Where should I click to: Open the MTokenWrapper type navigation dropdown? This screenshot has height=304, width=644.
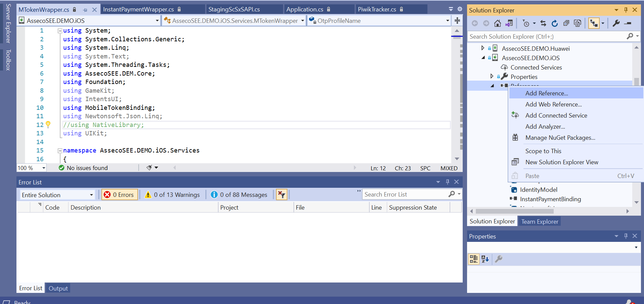tap(303, 20)
